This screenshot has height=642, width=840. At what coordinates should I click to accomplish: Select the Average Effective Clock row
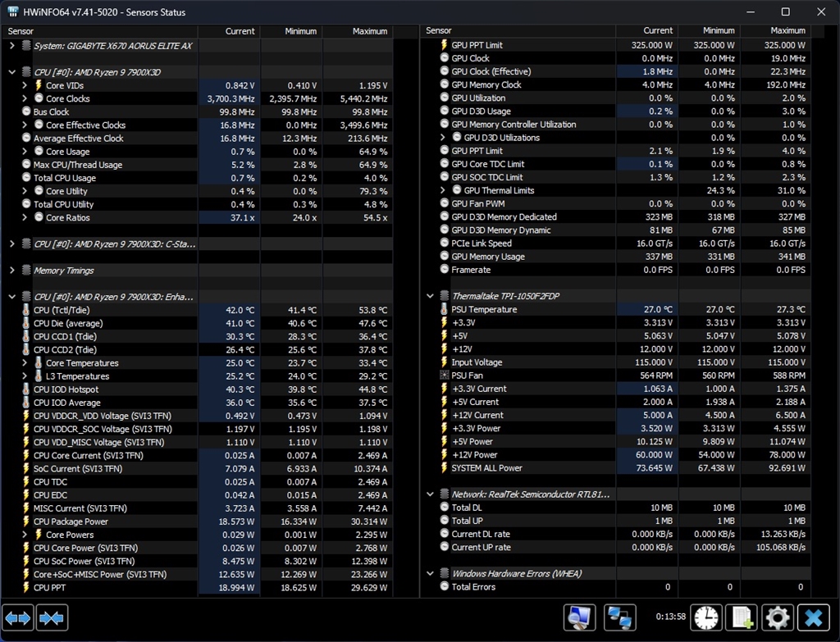coord(197,138)
